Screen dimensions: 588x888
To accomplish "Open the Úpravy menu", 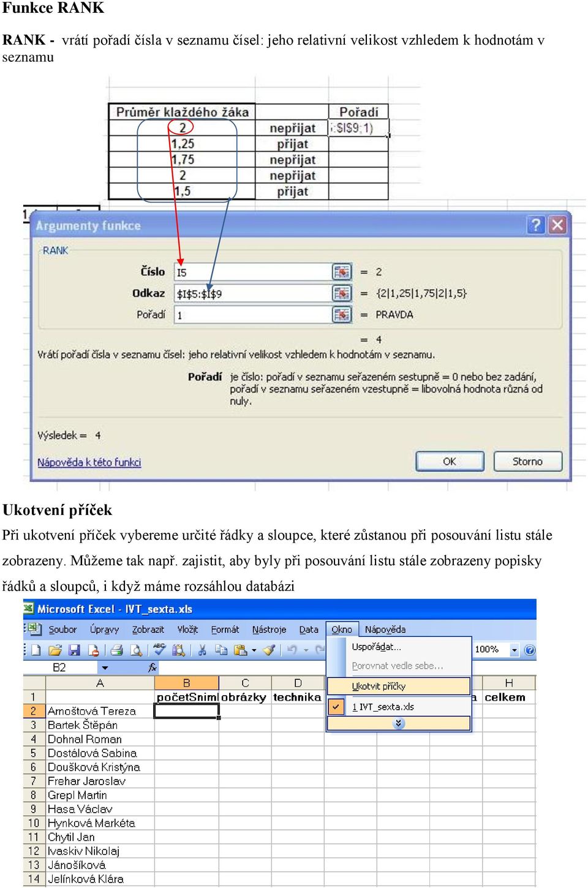I will 104,630.
